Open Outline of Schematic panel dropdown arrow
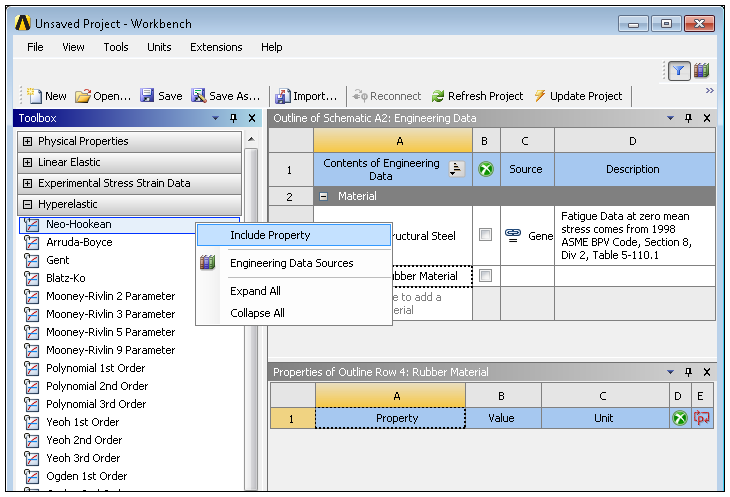This screenshot has width=730, height=497. pyautogui.click(x=670, y=118)
